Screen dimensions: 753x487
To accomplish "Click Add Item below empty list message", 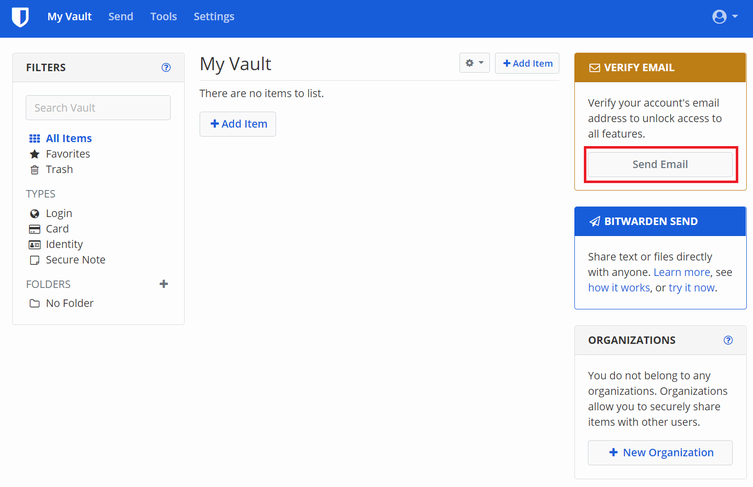I will [x=238, y=124].
